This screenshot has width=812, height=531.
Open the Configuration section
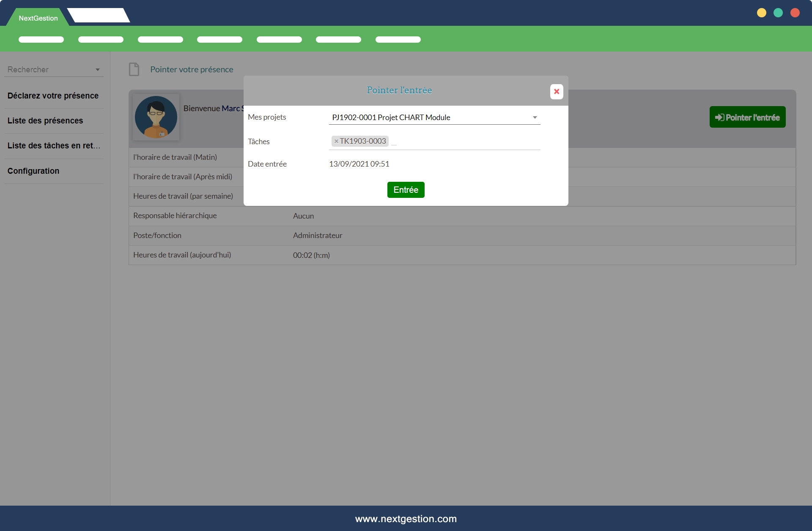[33, 171]
